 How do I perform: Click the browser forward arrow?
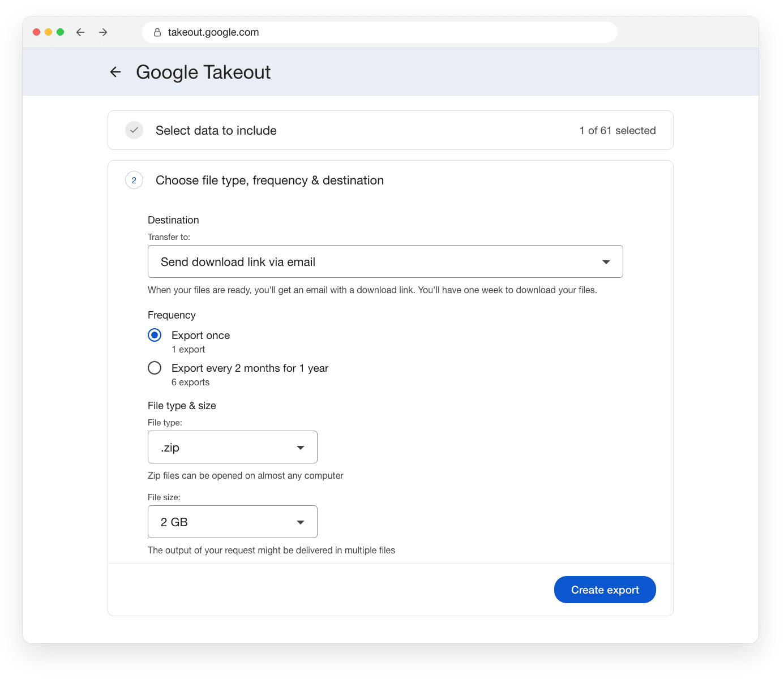tap(103, 32)
